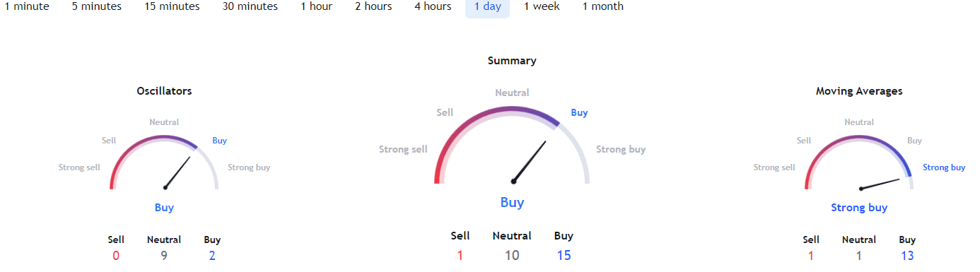Choose the 15 minutes interval tab
The height and width of the screenshot is (272, 980).
click(x=172, y=6)
